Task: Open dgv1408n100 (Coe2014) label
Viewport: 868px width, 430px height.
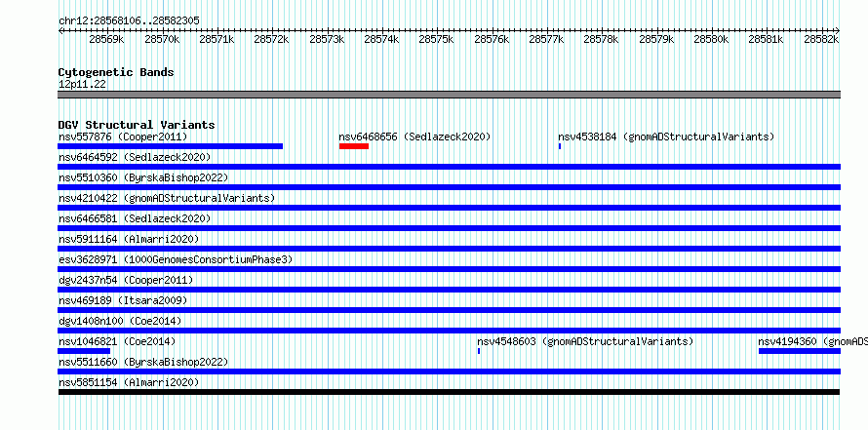Action: [120, 321]
